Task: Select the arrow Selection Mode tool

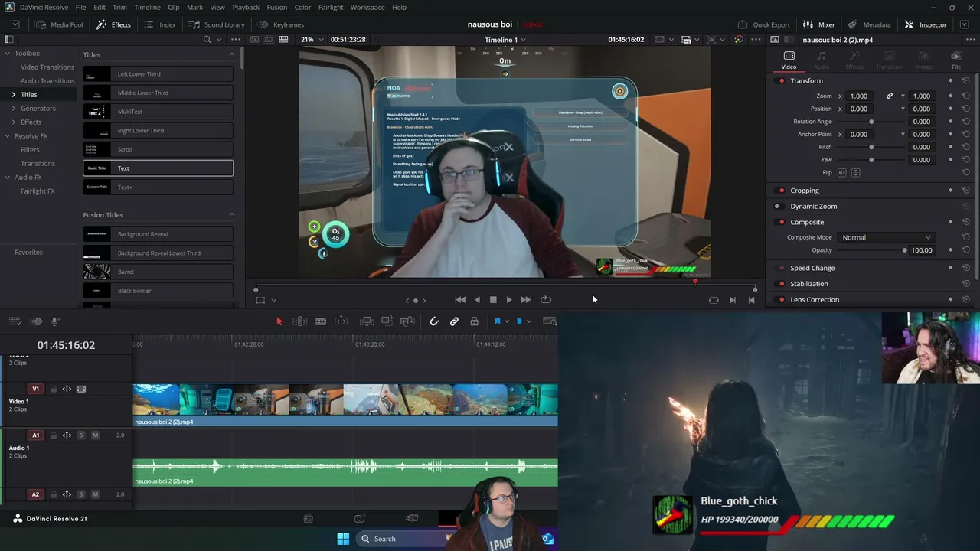Action: point(279,321)
